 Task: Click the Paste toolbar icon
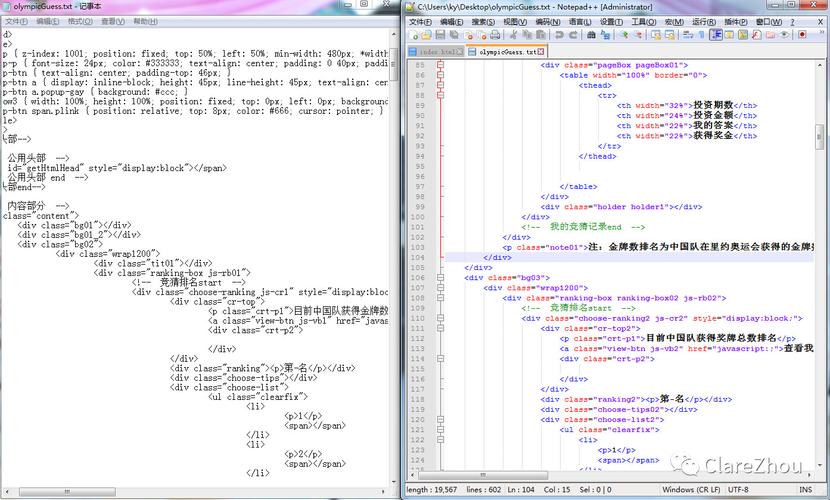pyautogui.click(x=540, y=35)
